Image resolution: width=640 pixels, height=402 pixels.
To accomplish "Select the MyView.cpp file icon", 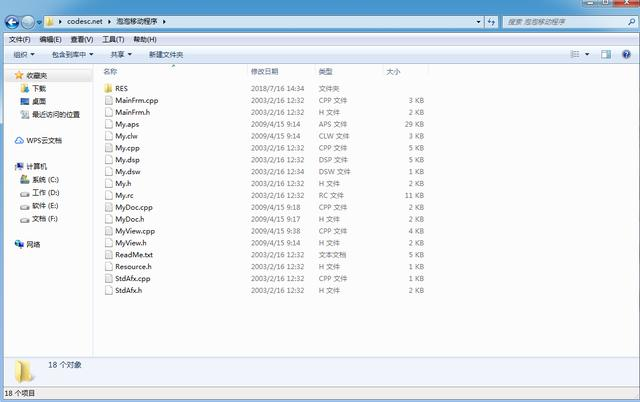I will pos(108,231).
